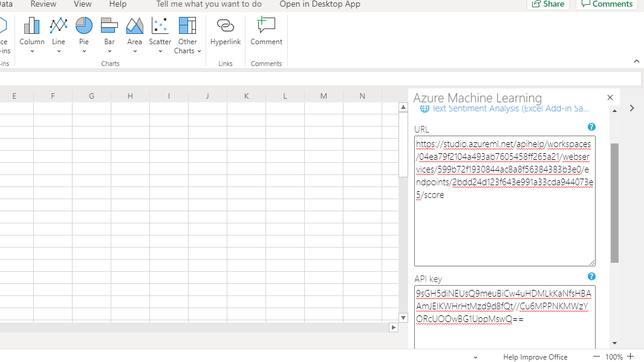
Task: Click Open in Desktop App
Action: pyautogui.click(x=320, y=4)
